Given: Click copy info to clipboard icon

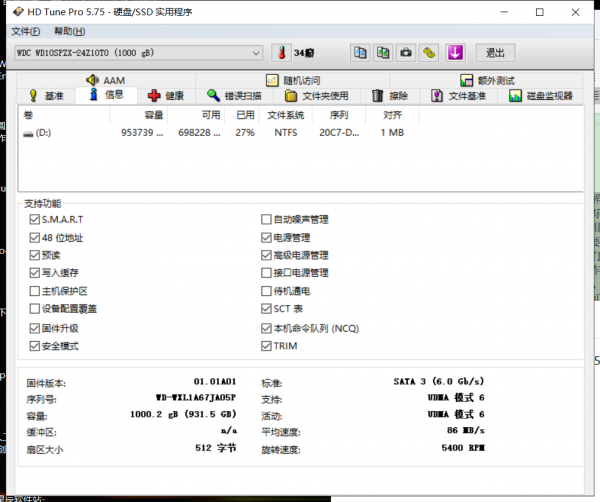Looking at the screenshot, I should [360, 52].
